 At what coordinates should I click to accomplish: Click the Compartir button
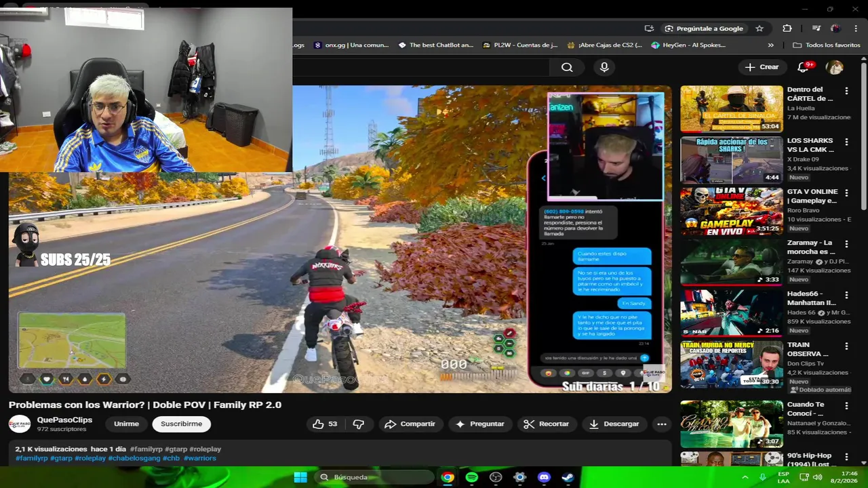(410, 424)
